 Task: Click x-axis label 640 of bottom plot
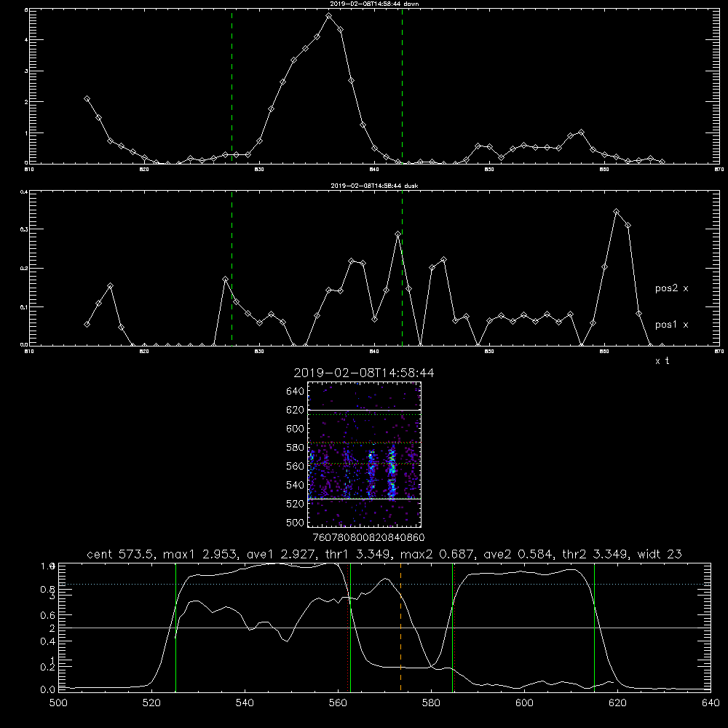point(711,703)
